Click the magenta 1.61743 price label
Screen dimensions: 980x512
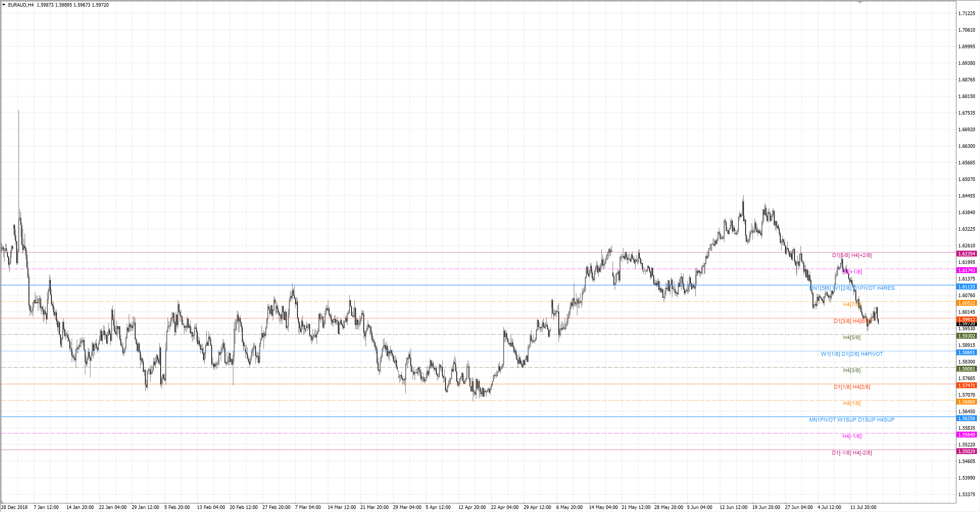click(966, 271)
